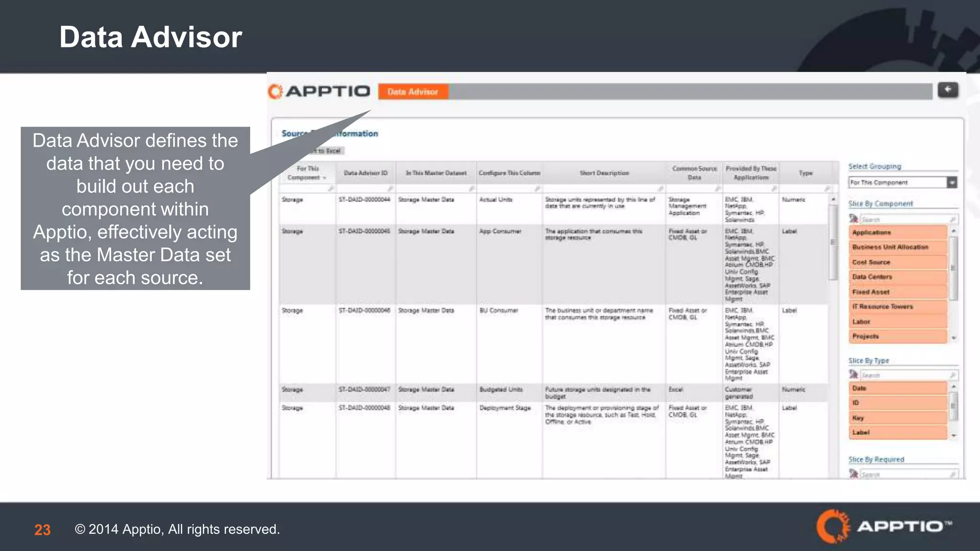Screen dimensions: 980x551
Task: Click the table scroll-up arrow
Action: (833, 199)
